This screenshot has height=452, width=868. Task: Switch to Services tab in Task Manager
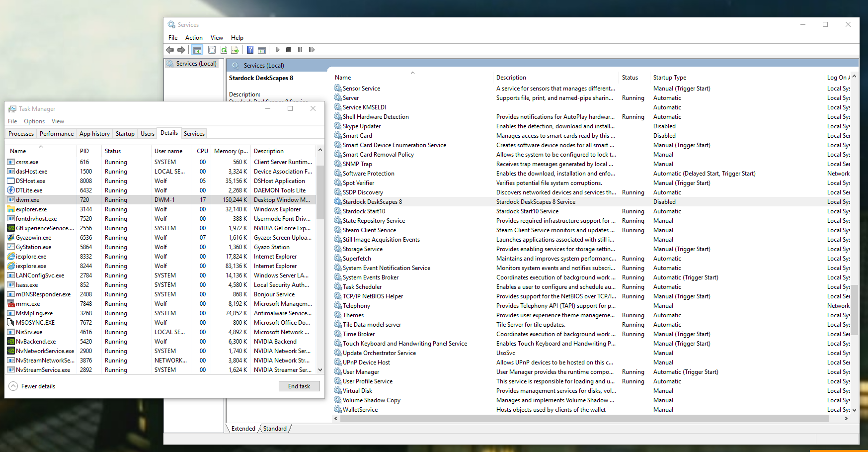click(x=194, y=134)
